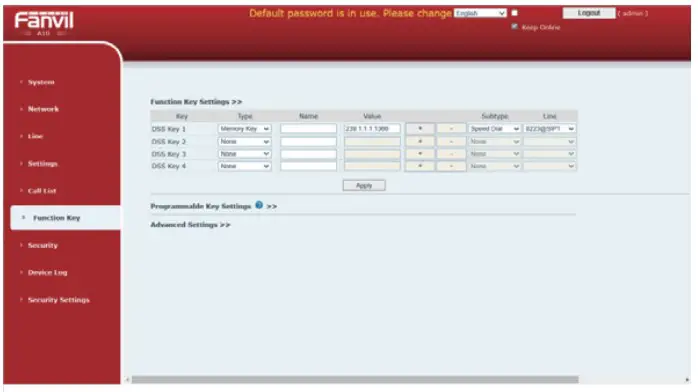Click the Value column header

coord(372,116)
